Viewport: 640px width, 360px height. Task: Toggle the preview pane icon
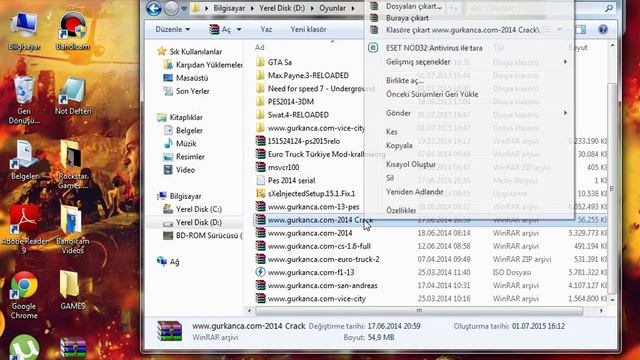(580, 29)
